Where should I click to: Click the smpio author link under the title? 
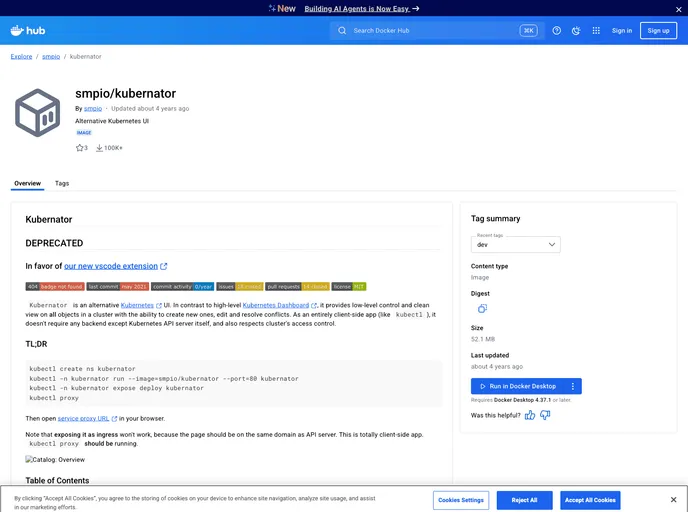93,108
